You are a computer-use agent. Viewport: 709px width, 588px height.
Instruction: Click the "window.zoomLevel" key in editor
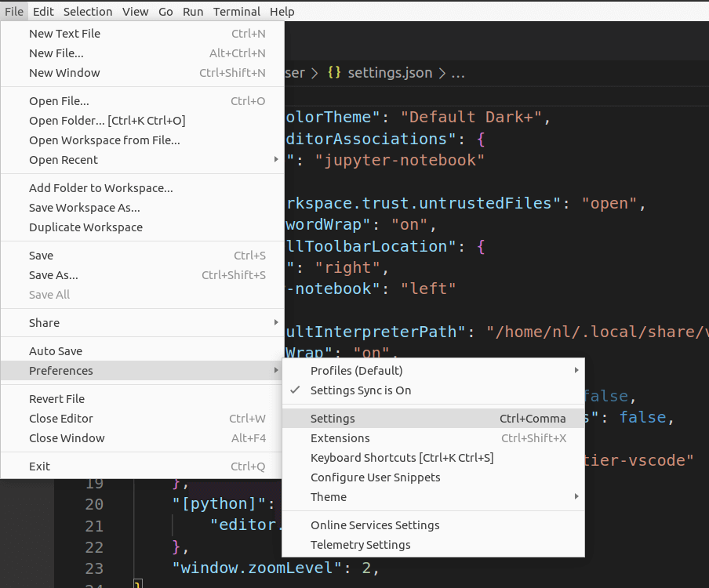(x=256, y=568)
